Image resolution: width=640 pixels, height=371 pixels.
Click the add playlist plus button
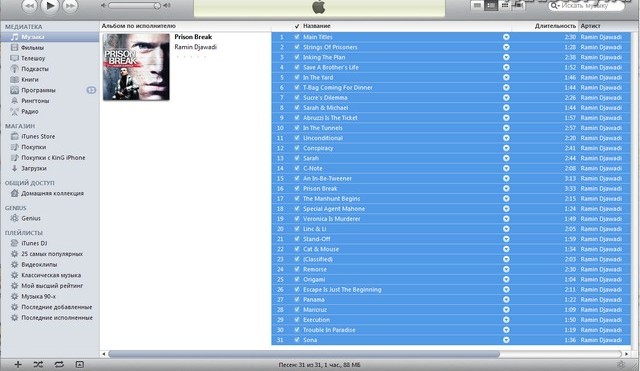[x=18, y=364]
